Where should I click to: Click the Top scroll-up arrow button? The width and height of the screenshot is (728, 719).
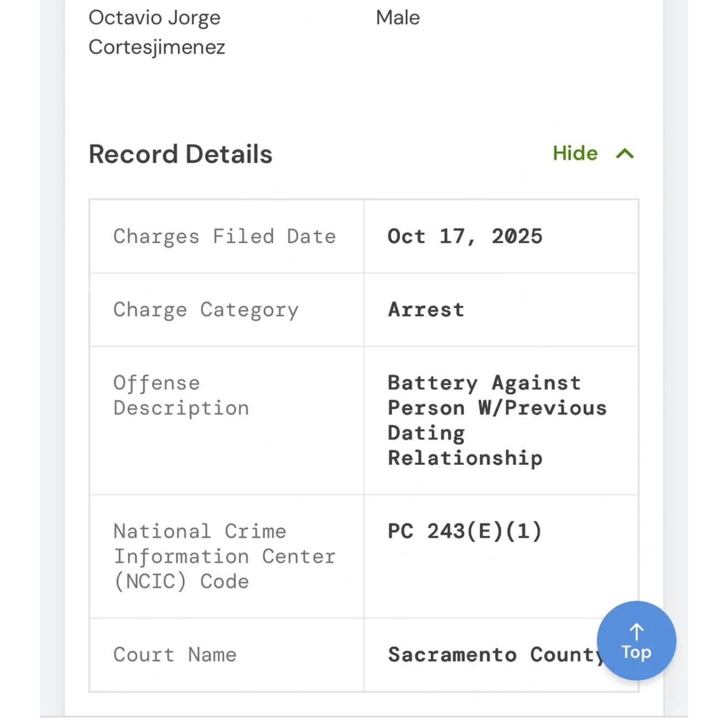pyautogui.click(x=636, y=641)
